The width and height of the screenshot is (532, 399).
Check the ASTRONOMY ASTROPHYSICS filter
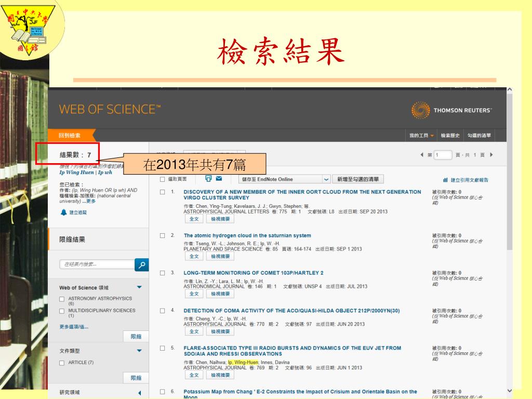(62, 299)
